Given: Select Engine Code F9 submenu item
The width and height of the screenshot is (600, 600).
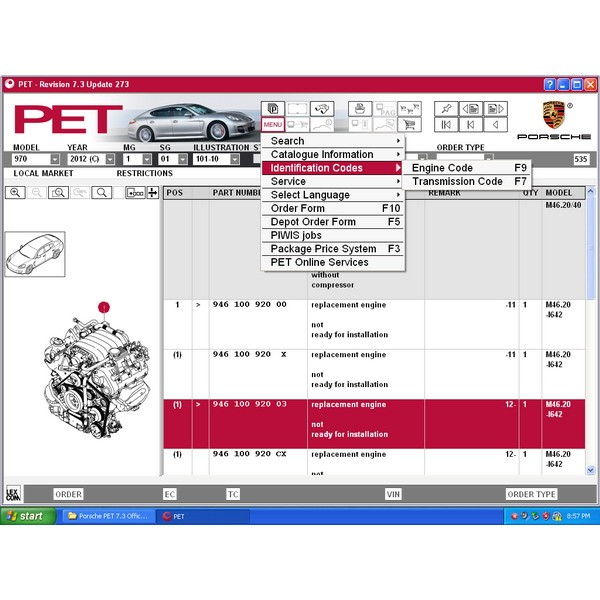Looking at the screenshot, I should 469,168.
